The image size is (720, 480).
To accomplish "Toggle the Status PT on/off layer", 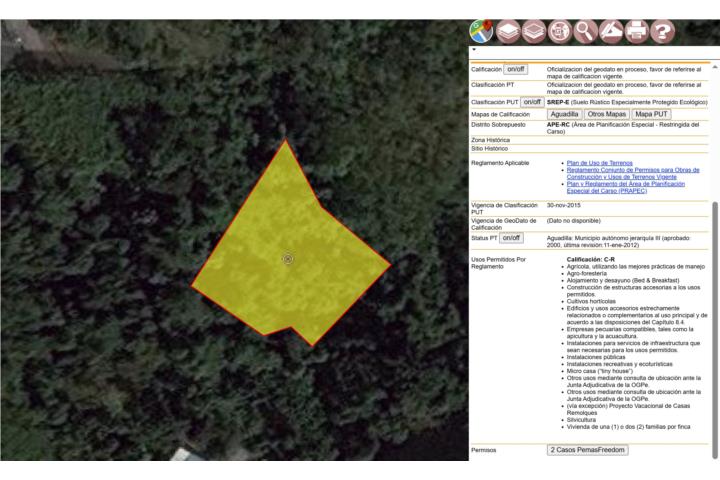I will point(511,238).
